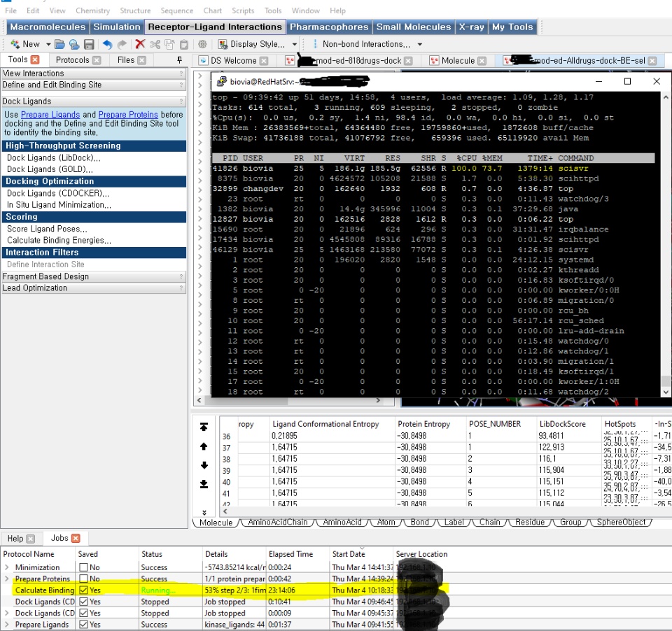The width and height of the screenshot is (672, 631).
Task: Click the Paste clipboard icon
Action: [x=184, y=43]
